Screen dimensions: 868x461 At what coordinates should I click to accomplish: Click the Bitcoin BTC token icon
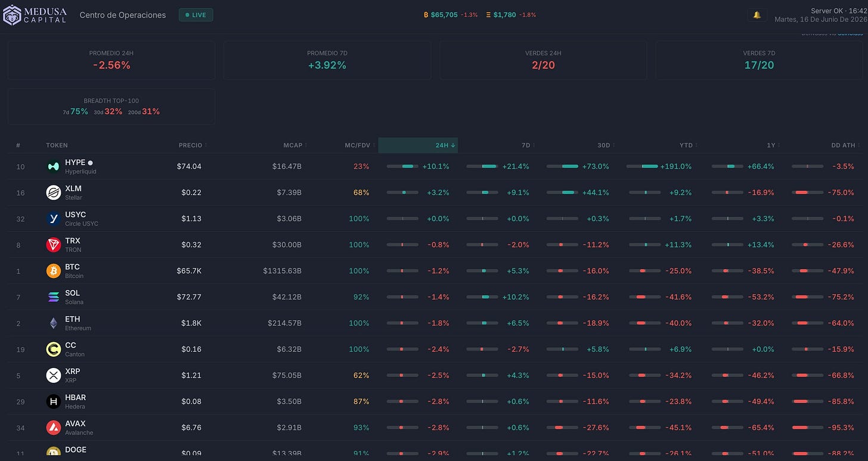coord(54,271)
